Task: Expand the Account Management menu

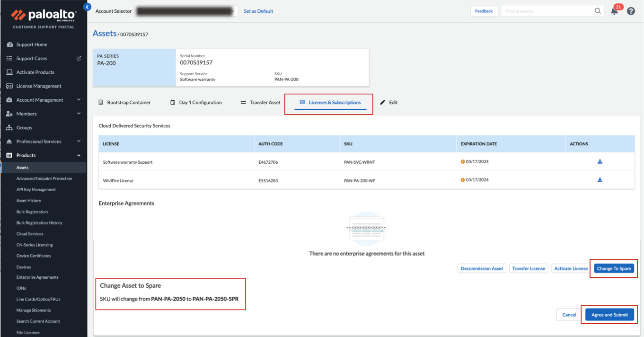Action: [x=79, y=100]
